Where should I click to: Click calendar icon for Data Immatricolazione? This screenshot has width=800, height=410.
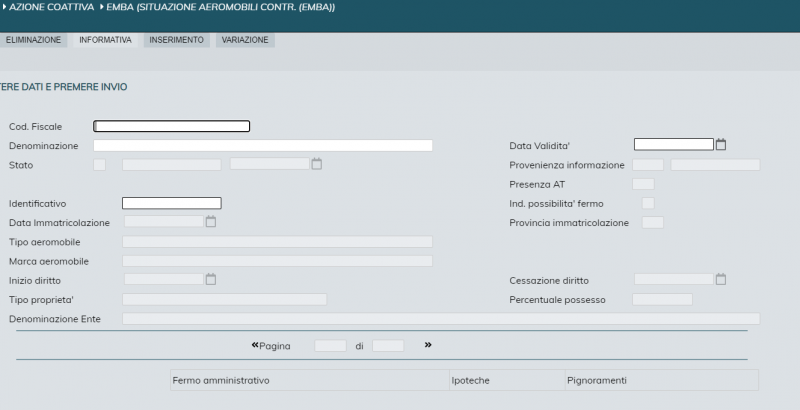(x=211, y=222)
